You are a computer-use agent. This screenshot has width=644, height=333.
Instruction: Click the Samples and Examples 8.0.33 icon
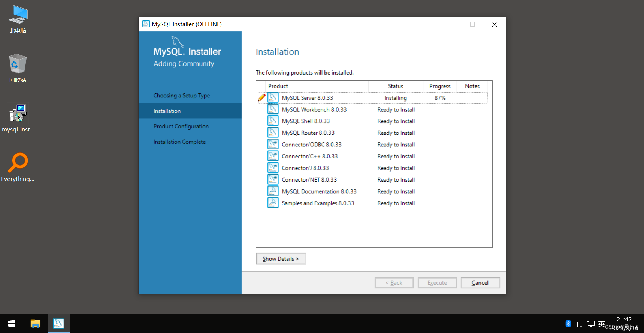(x=273, y=203)
